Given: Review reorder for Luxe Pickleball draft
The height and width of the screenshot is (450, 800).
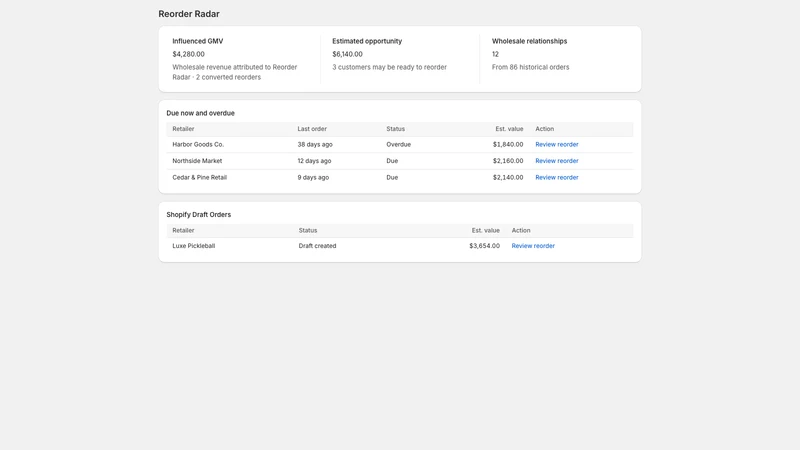Looking at the screenshot, I should point(533,246).
